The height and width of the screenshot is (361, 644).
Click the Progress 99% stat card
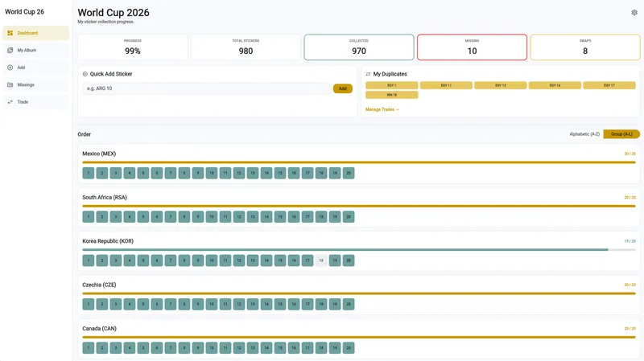tap(133, 47)
